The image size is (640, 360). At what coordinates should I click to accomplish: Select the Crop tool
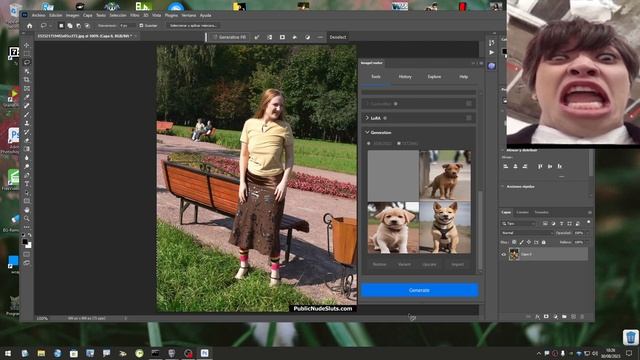(x=27, y=80)
